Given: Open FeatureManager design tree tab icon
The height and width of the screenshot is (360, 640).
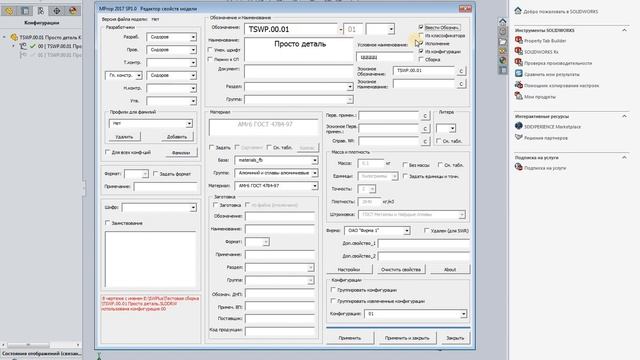Looking at the screenshot, I should pos(9,11).
